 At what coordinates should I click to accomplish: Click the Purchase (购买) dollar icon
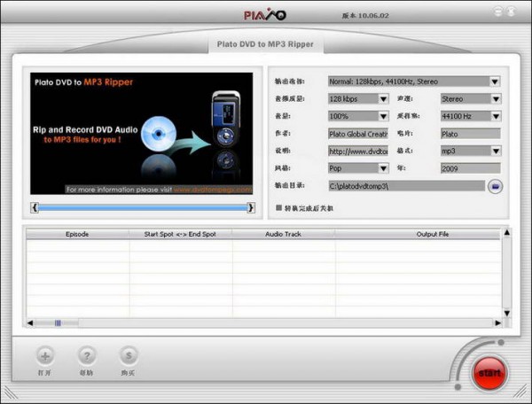click(129, 356)
